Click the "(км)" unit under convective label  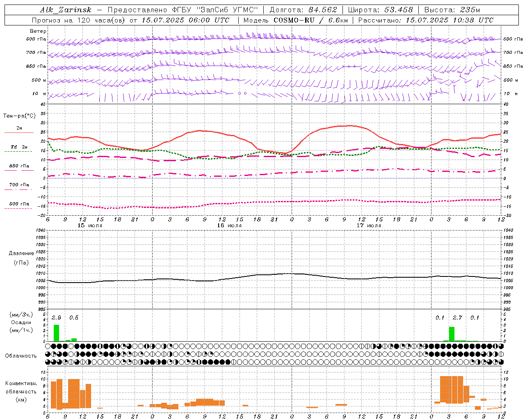(21, 399)
